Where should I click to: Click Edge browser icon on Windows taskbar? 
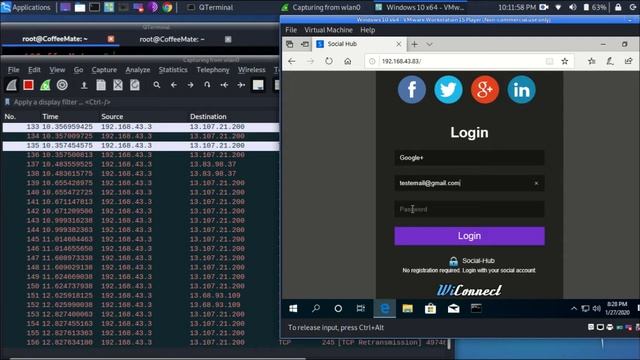coord(384,309)
